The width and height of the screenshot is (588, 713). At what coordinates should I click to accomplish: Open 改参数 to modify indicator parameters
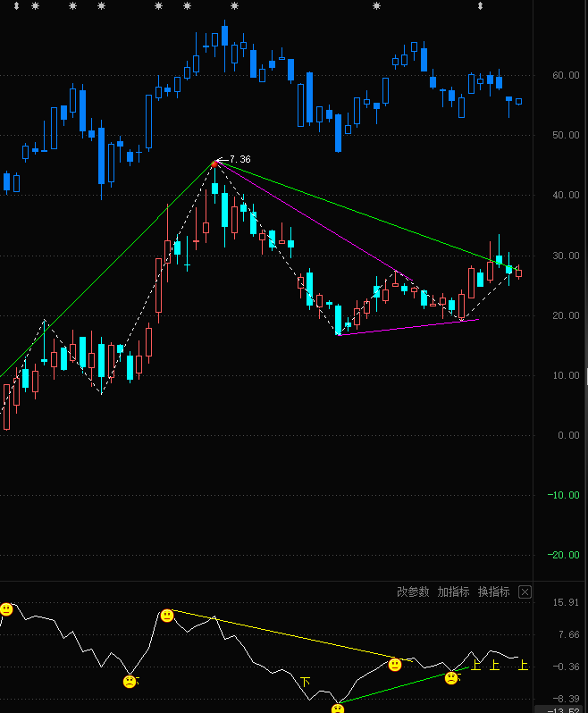[413, 591]
